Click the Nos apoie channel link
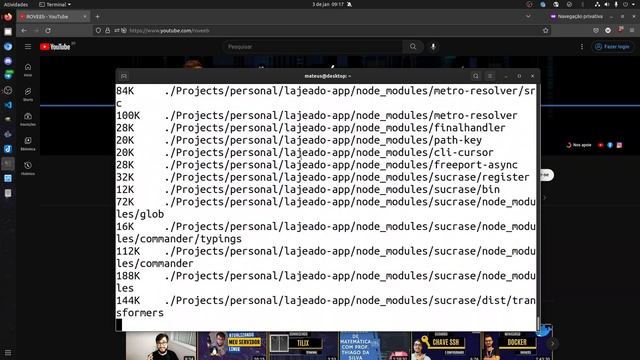Screen dimensions: 640x360 pos(579,145)
